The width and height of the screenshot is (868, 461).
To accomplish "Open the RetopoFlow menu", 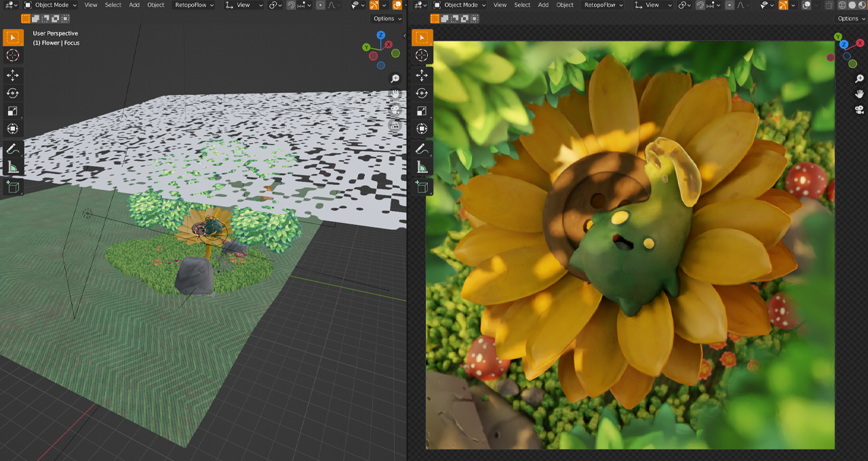I will [192, 5].
